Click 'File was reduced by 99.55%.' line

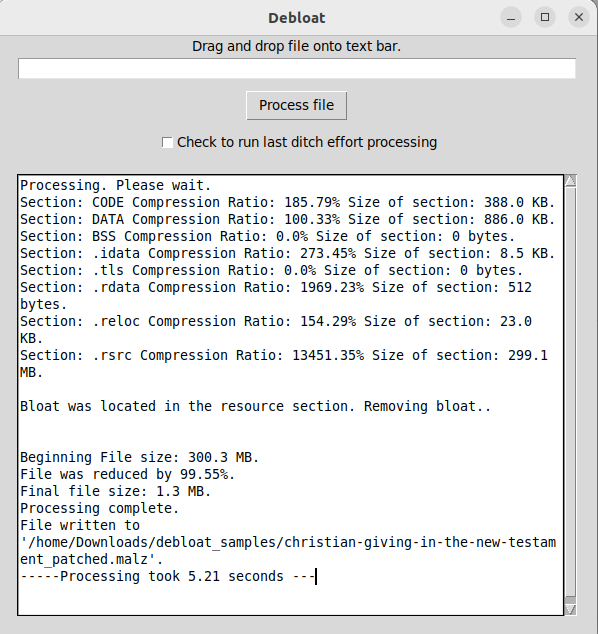pos(128,474)
